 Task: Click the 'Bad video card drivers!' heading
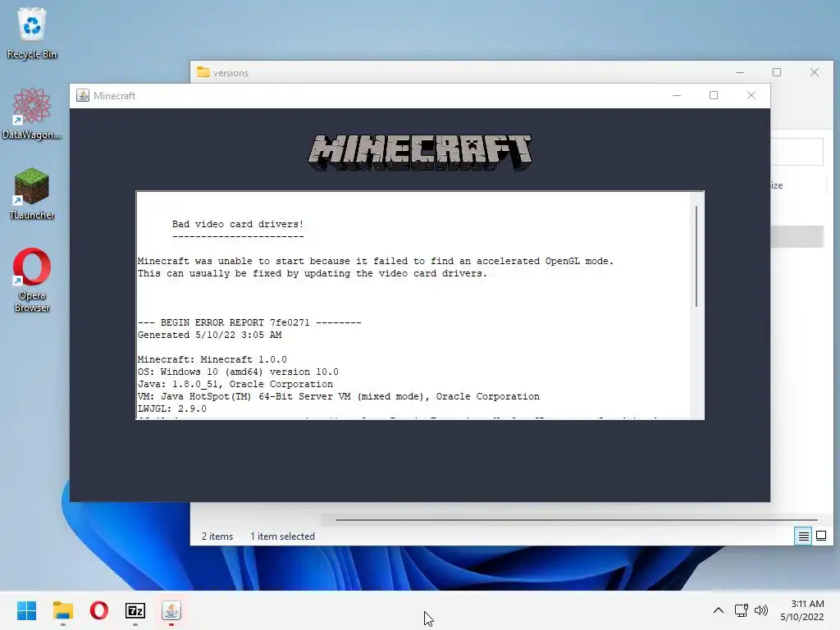238,224
